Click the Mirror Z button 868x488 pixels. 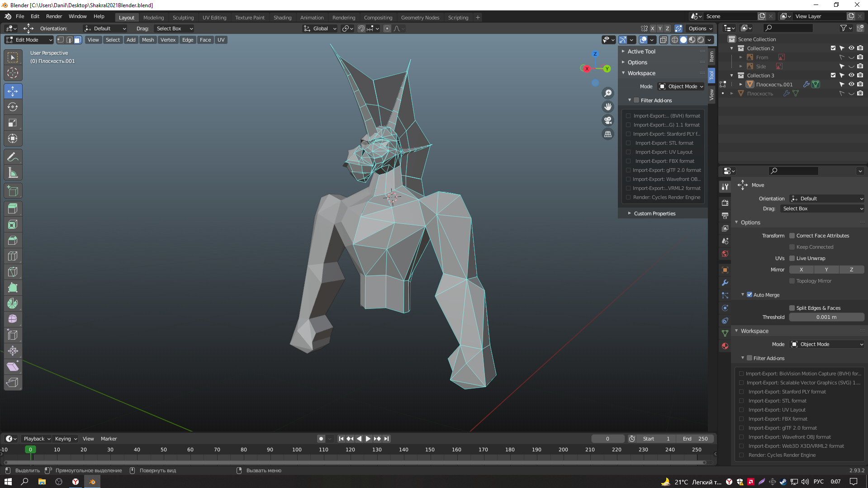[x=851, y=270]
